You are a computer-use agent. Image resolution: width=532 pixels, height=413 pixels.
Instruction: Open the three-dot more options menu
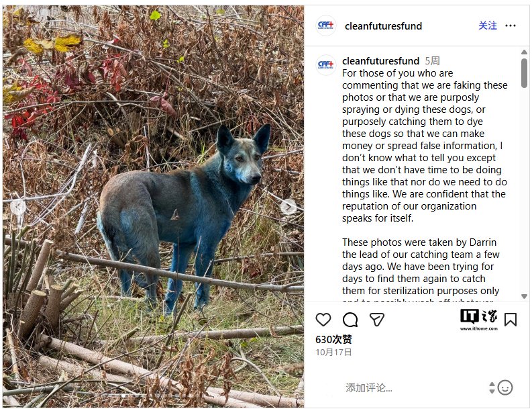pyautogui.click(x=511, y=26)
